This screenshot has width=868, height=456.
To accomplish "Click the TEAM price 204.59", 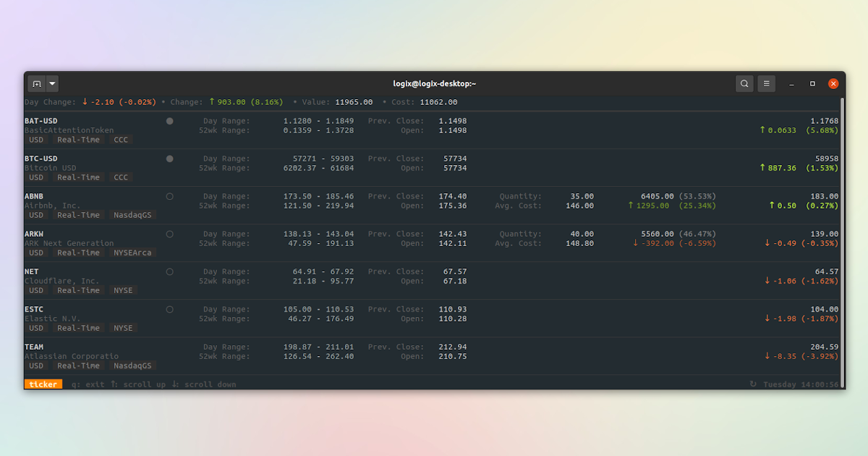I will pyautogui.click(x=825, y=347).
